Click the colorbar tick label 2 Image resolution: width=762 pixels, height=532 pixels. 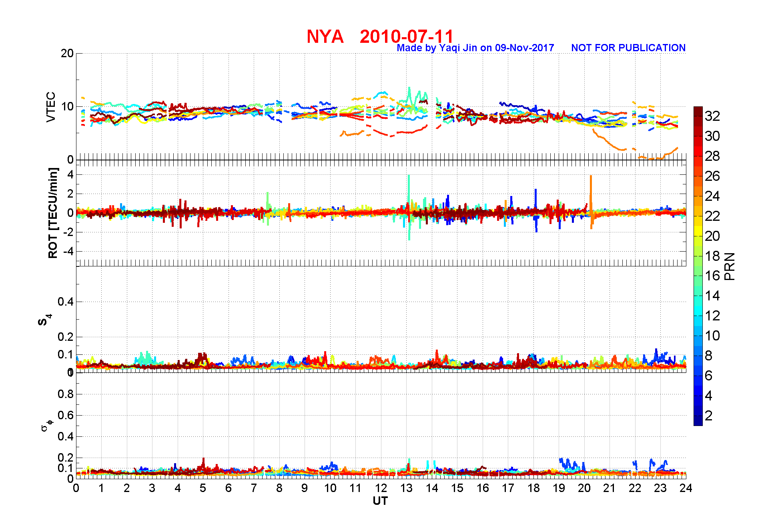pos(708,416)
